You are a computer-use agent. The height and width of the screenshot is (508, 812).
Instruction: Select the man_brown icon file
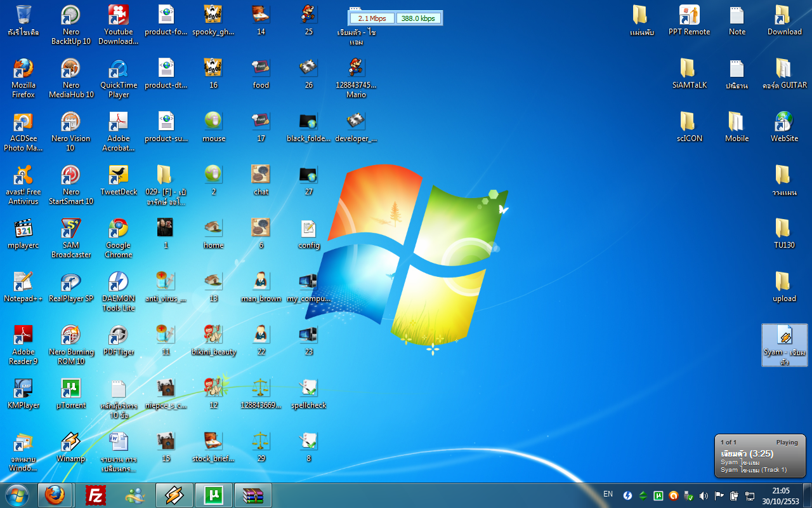coord(261,286)
